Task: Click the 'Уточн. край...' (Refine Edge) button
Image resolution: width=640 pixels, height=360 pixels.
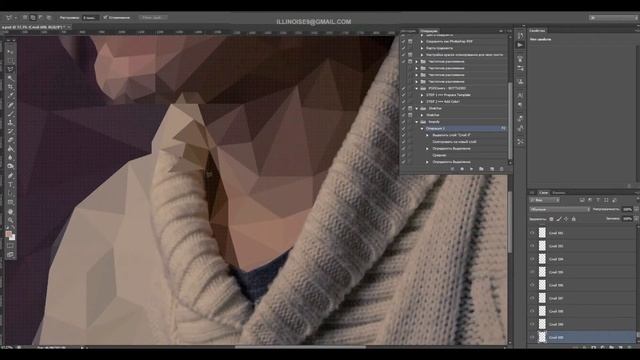Action: pos(152,18)
